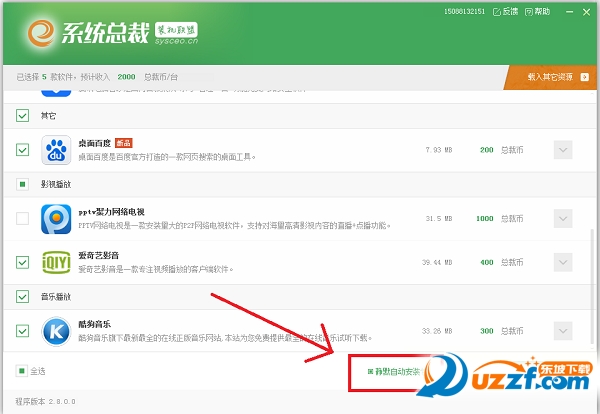
Task: Click the 程序版本 2.8.0.0 text
Action: pos(46,402)
